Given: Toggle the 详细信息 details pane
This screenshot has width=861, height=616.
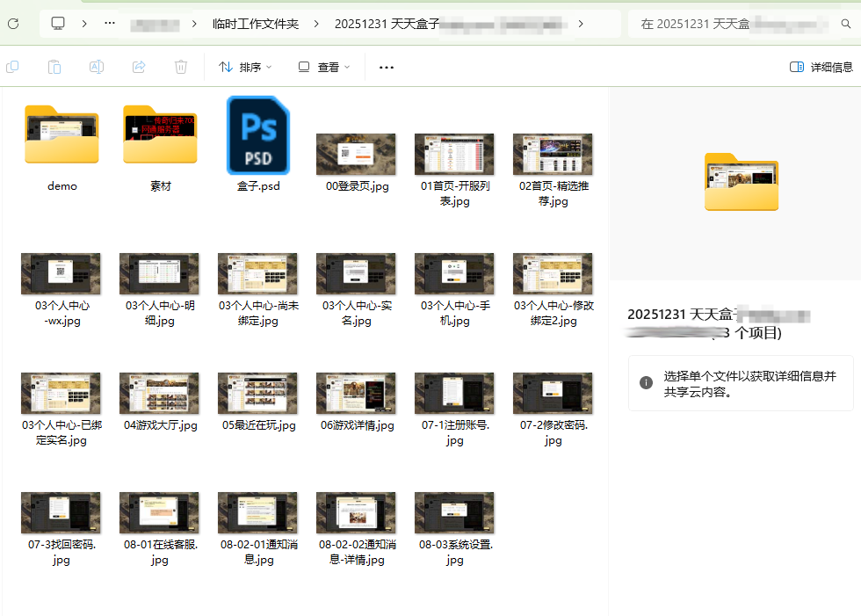Looking at the screenshot, I should pyautogui.click(x=821, y=67).
